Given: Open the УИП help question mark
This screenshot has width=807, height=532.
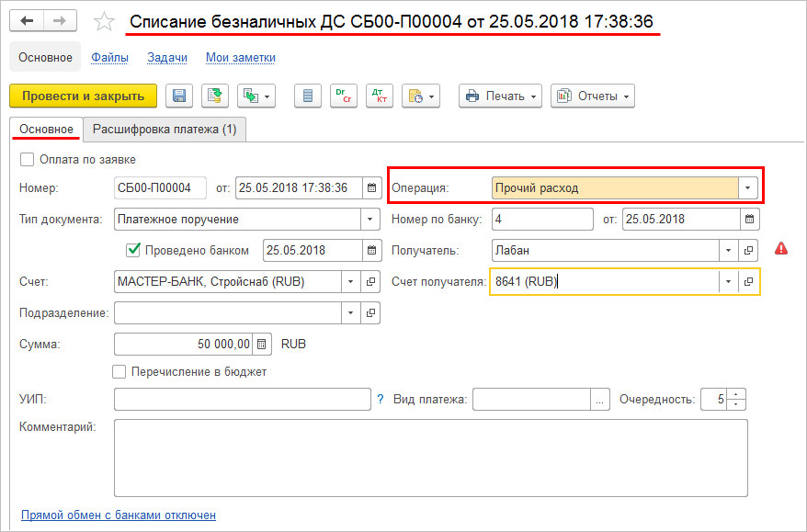Looking at the screenshot, I should point(381,400).
